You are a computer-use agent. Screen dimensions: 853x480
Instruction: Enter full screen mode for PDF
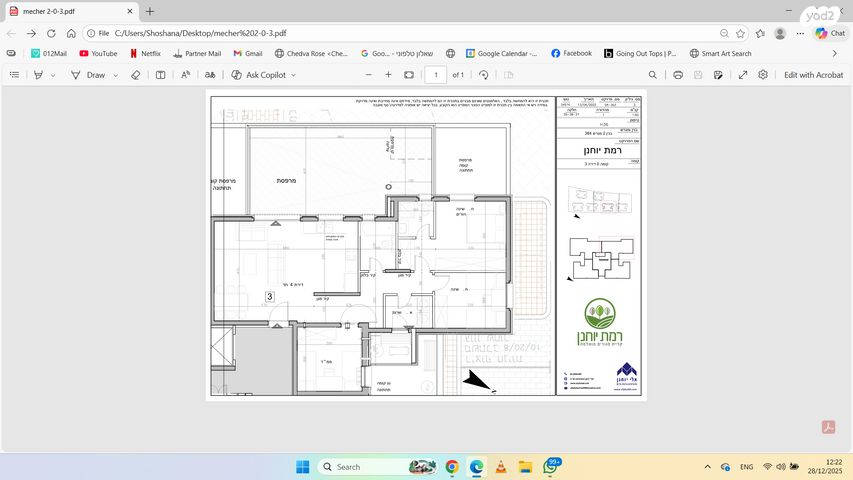pyautogui.click(x=742, y=75)
